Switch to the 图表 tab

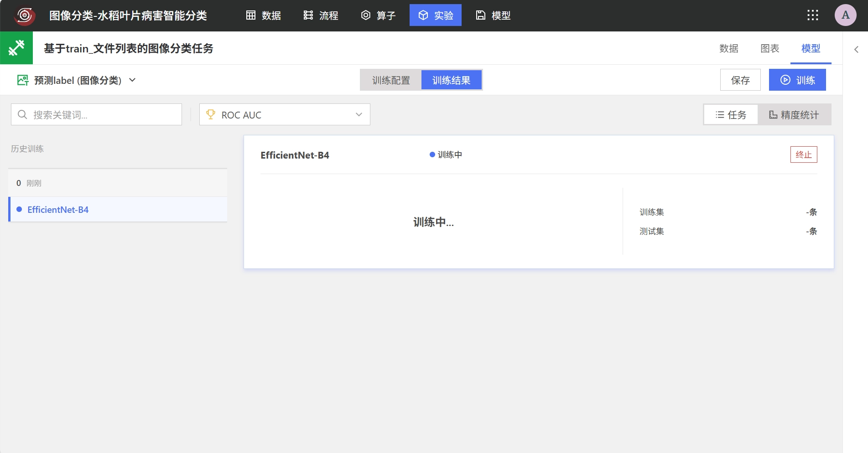point(769,48)
